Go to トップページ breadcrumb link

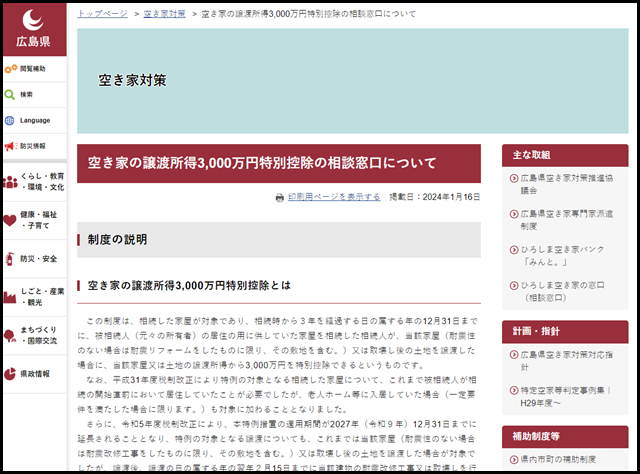point(102,14)
